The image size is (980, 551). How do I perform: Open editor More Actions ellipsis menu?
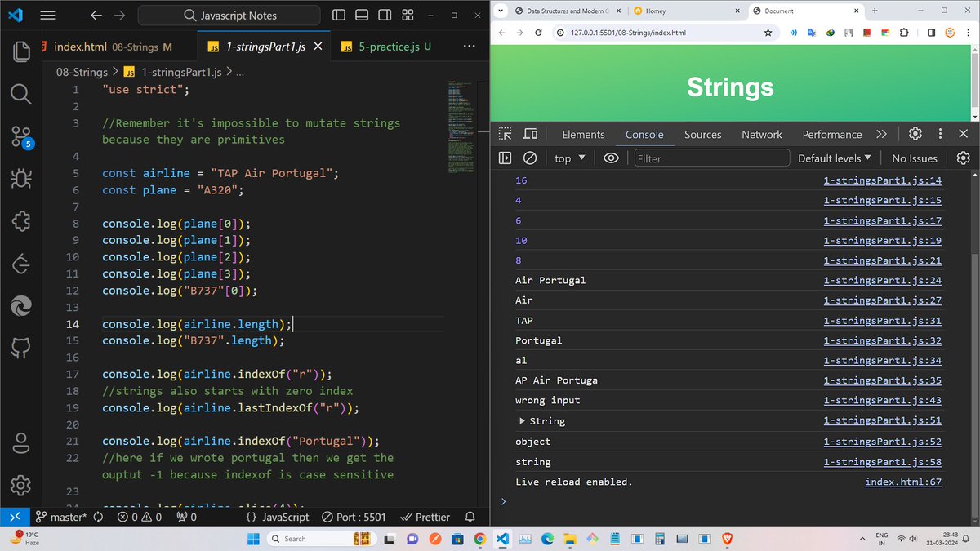click(x=469, y=47)
